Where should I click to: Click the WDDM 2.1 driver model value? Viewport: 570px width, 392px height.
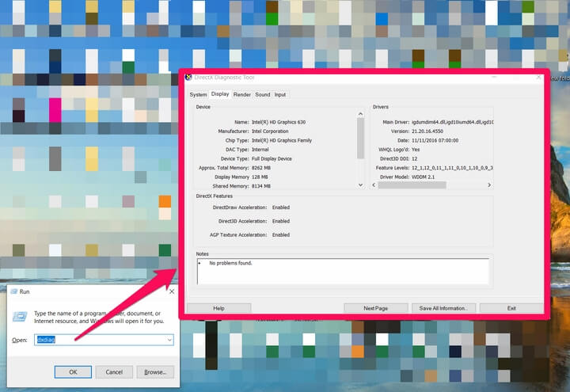coord(423,177)
